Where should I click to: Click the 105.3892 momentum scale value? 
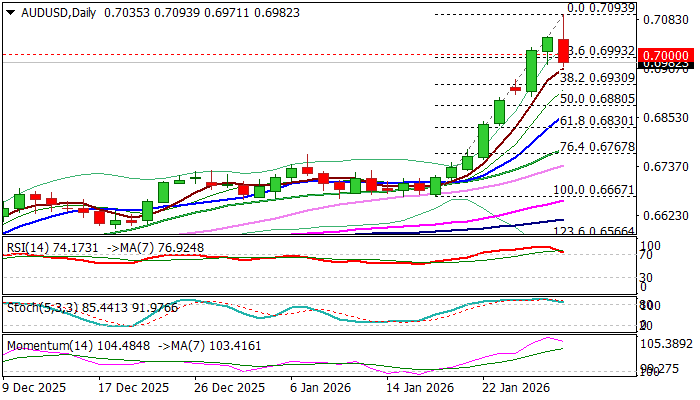tap(667, 344)
